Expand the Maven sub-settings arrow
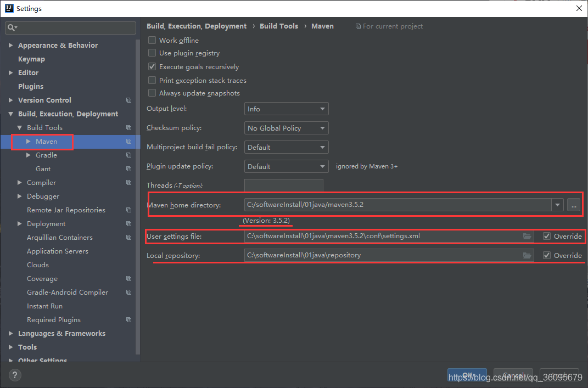Screen dimensions: 588x388 (x=29, y=142)
